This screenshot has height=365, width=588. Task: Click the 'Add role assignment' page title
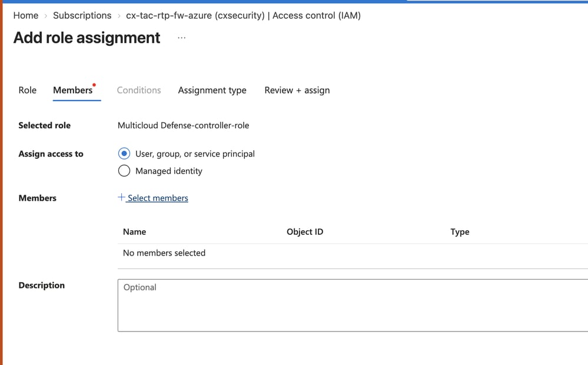pos(87,38)
